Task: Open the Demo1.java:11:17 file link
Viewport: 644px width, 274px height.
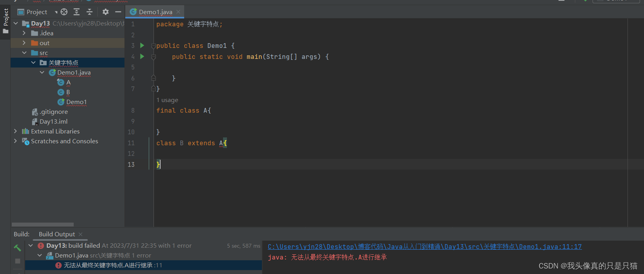Action: pos(424,247)
